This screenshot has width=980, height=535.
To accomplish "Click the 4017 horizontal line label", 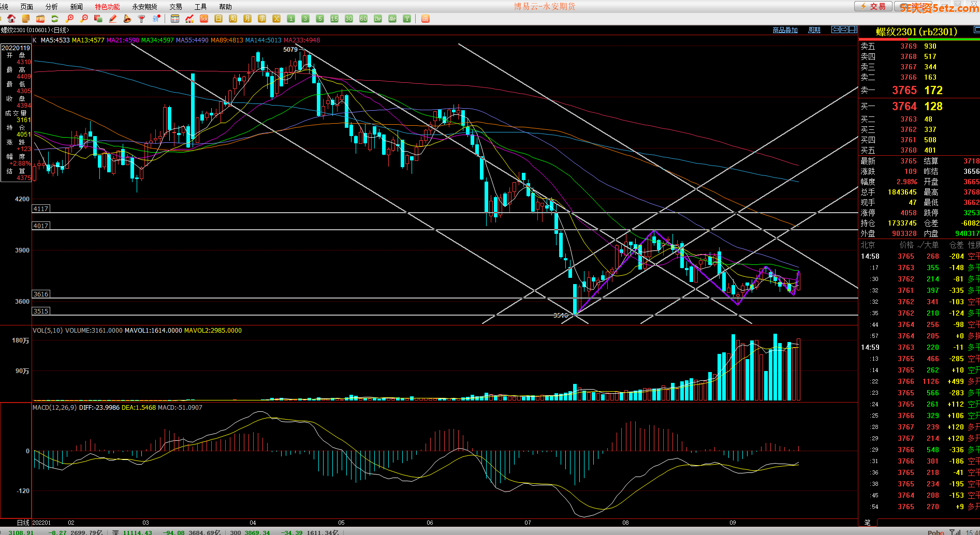I will [x=41, y=226].
